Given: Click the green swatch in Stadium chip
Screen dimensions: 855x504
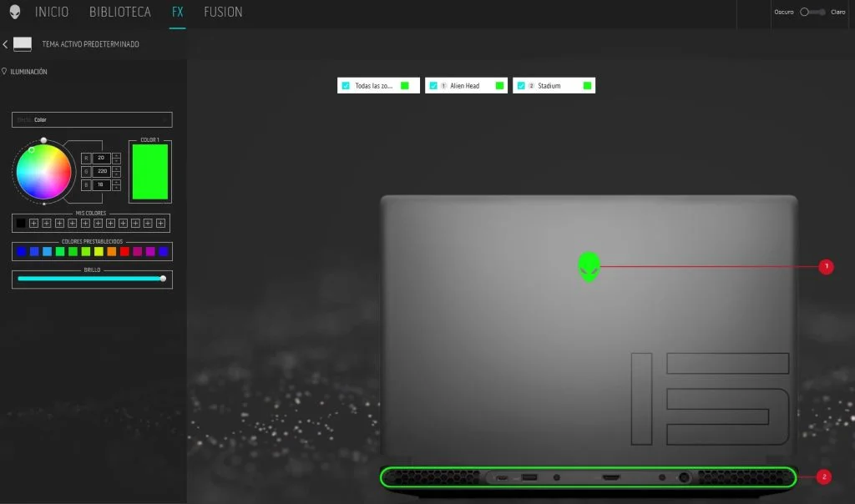Looking at the screenshot, I should (x=587, y=86).
